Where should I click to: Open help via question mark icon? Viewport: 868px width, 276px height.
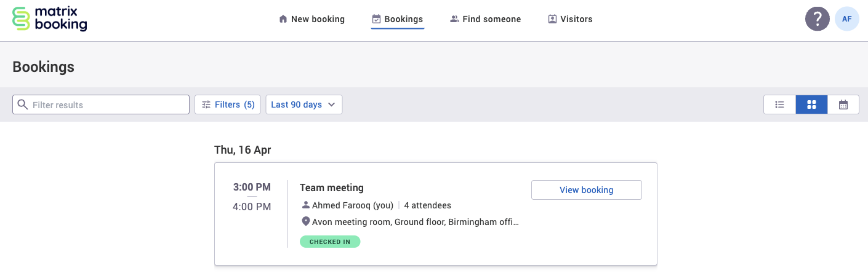tap(818, 18)
